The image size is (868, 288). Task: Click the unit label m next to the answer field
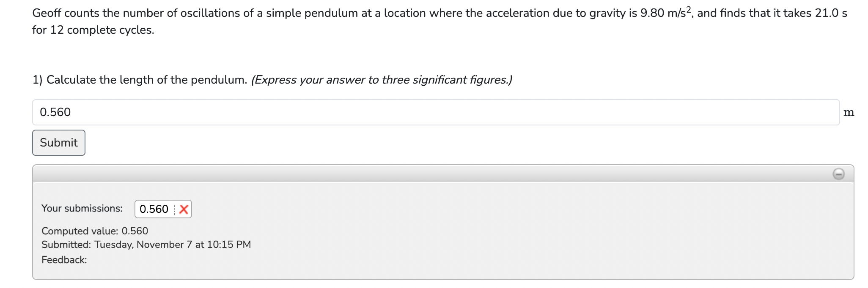(849, 112)
